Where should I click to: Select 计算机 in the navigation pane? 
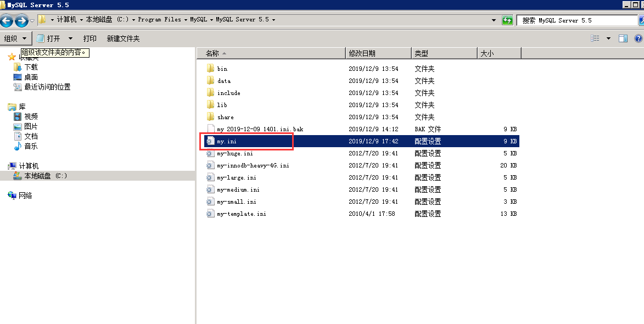29,165
